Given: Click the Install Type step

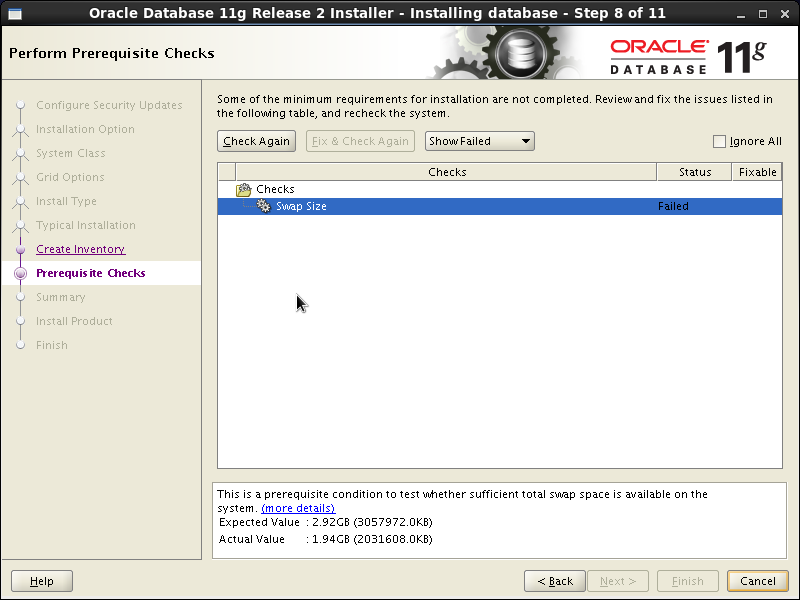Looking at the screenshot, I should [66, 201].
